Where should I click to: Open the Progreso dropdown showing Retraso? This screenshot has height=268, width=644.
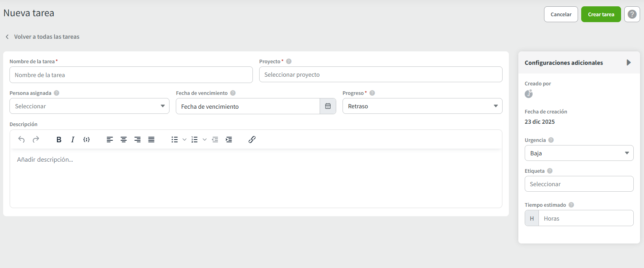[x=422, y=106]
